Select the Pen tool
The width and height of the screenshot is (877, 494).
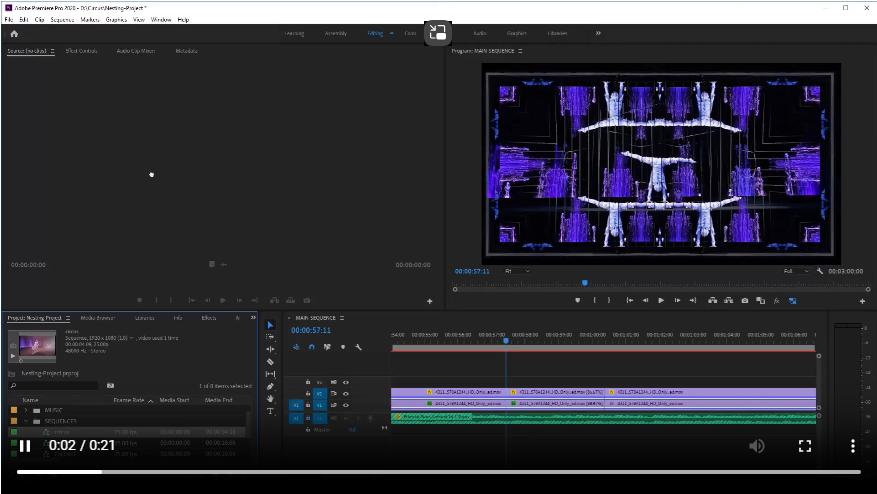click(270, 386)
